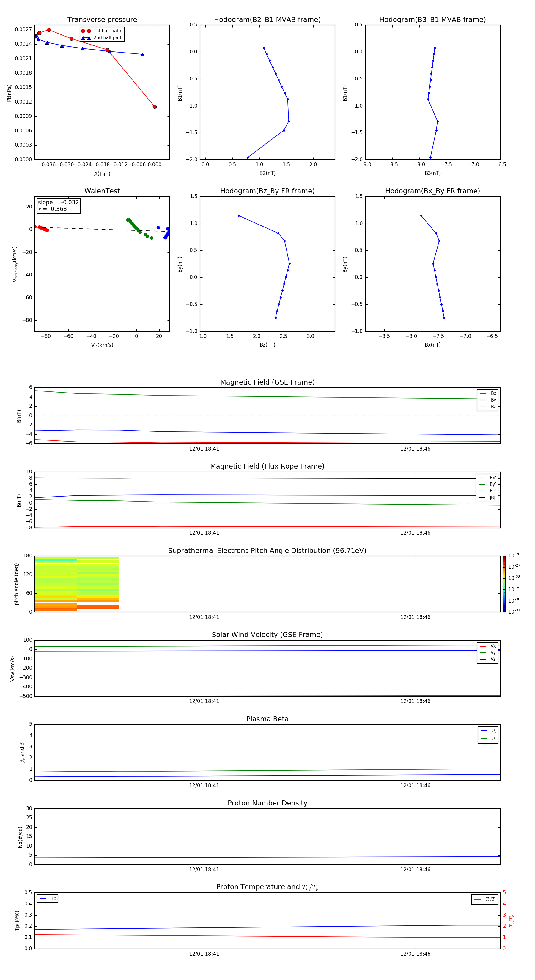Click the 'Transverse pressure' plot title

click(102, 20)
